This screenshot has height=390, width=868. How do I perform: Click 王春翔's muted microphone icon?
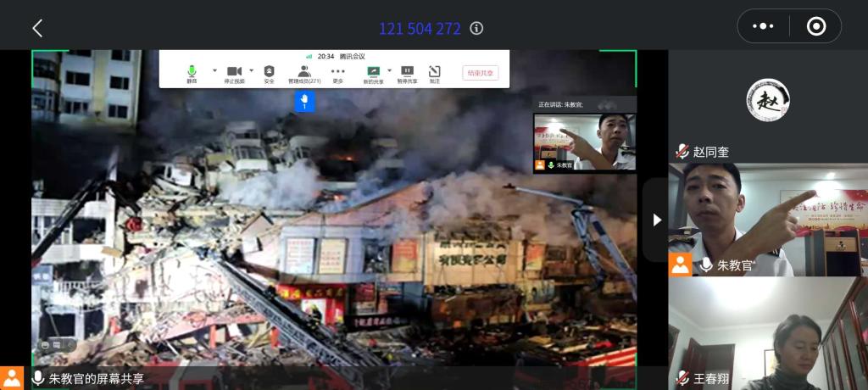coord(682,379)
